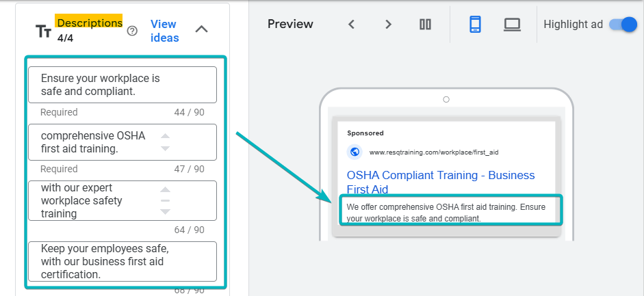Click the 'Preview' panel label
This screenshot has height=296, width=644.
(290, 24)
